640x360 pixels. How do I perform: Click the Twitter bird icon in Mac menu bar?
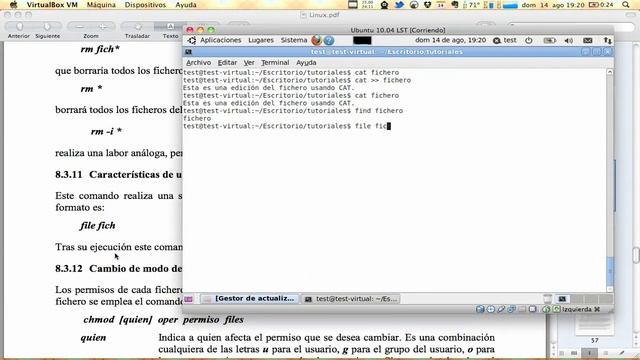tap(399, 5)
